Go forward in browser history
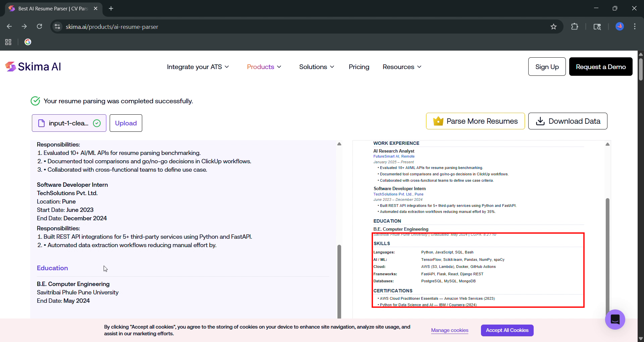644x342 pixels. tap(24, 26)
